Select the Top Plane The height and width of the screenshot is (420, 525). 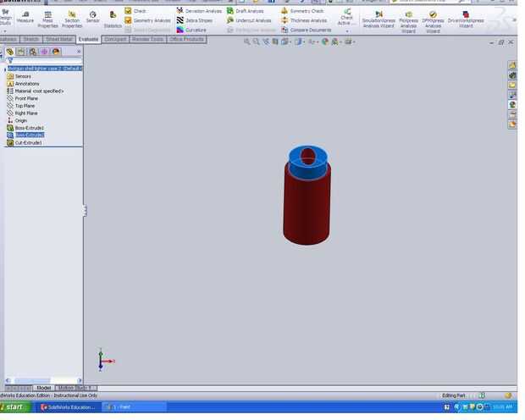[x=21, y=106]
